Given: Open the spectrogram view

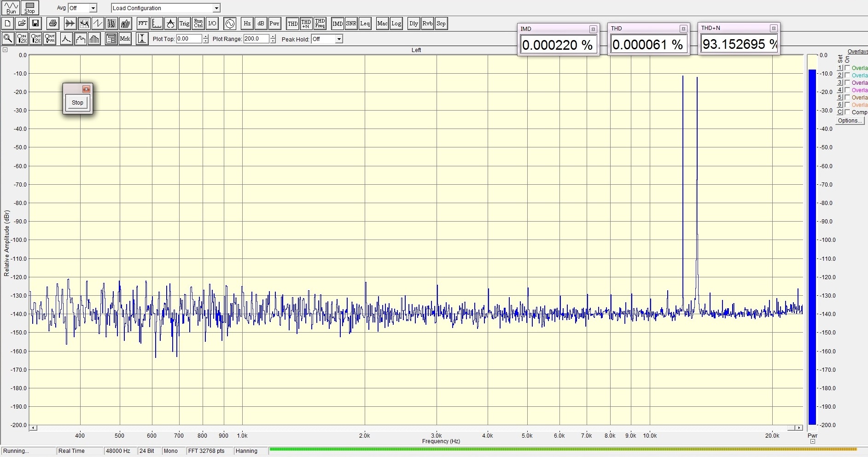Looking at the screenshot, I should click(x=111, y=23).
